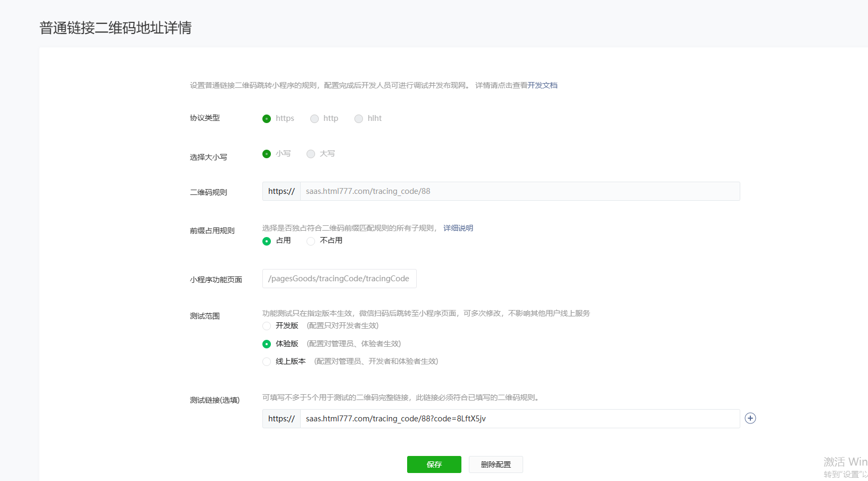Open the 详细说明 link
The width and height of the screenshot is (868, 481).
click(458, 228)
